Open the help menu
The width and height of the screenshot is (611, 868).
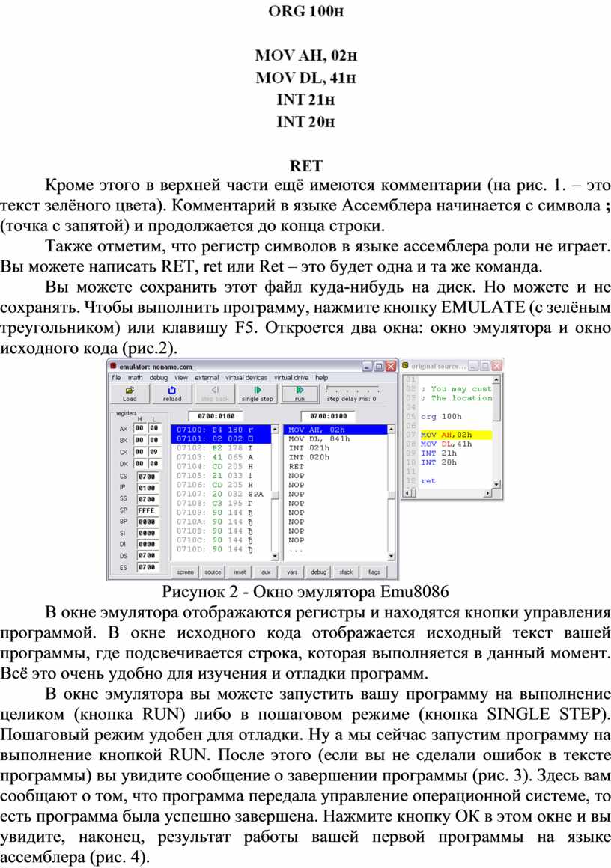[x=322, y=378]
